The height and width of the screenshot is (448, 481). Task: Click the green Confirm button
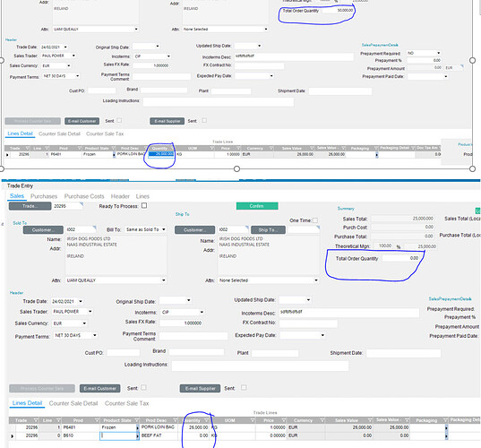257,206
